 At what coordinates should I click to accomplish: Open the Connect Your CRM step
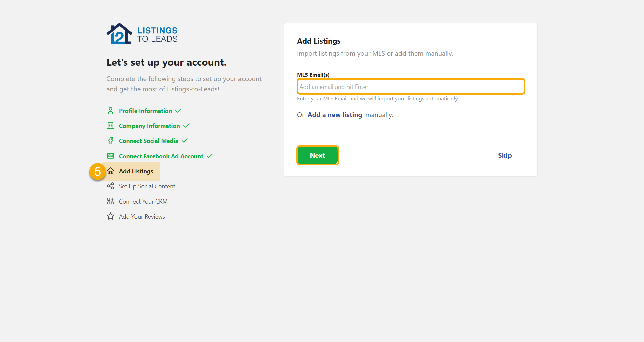click(143, 201)
